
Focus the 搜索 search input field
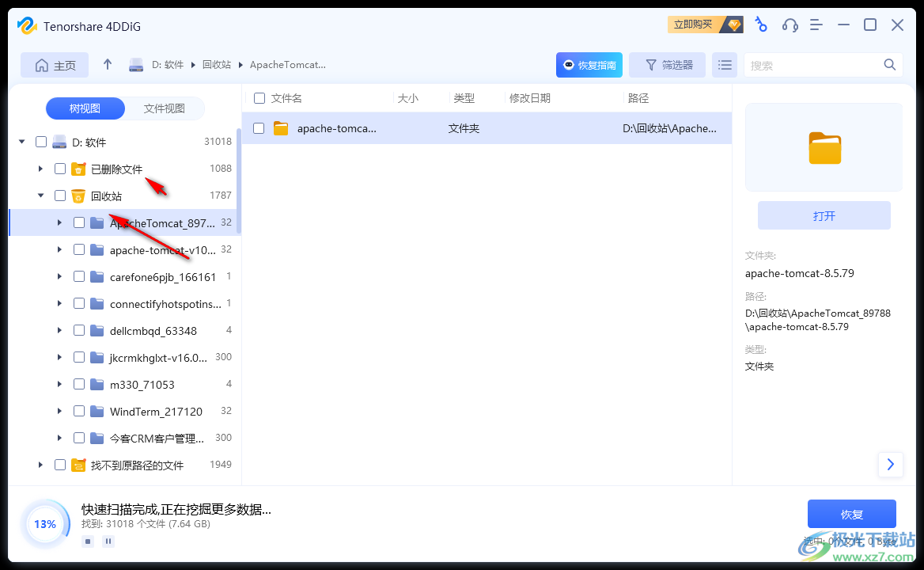click(x=815, y=65)
